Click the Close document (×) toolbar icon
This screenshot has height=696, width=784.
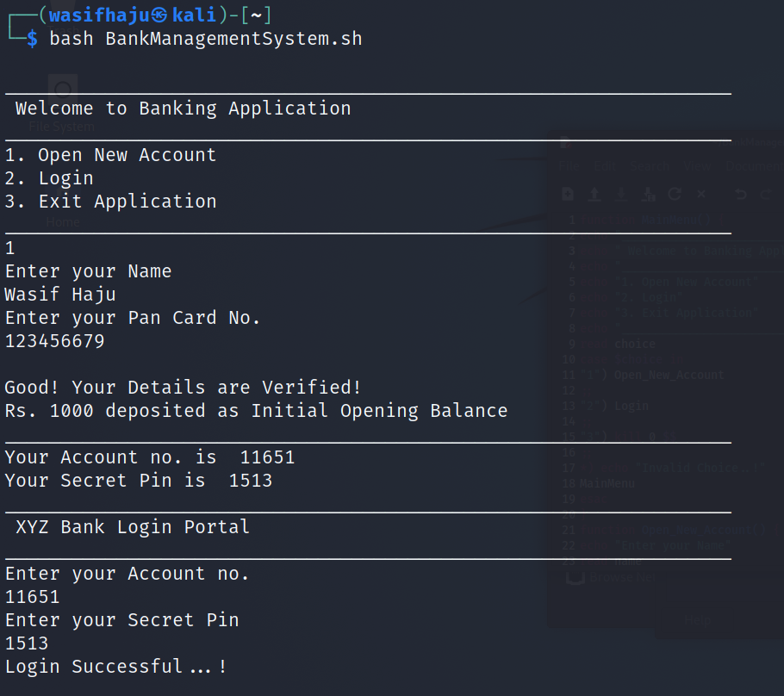click(x=701, y=194)
